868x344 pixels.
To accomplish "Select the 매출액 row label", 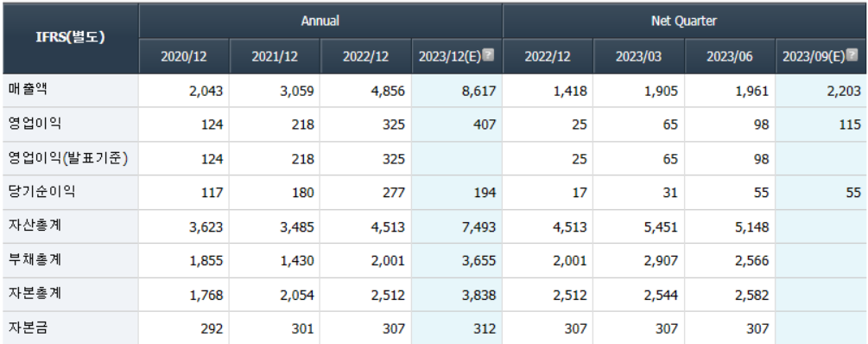I will (x=29, y=89).
